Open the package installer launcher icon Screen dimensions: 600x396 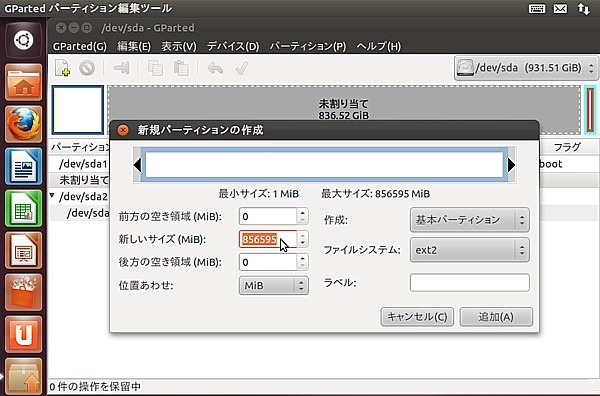[24, 376]
